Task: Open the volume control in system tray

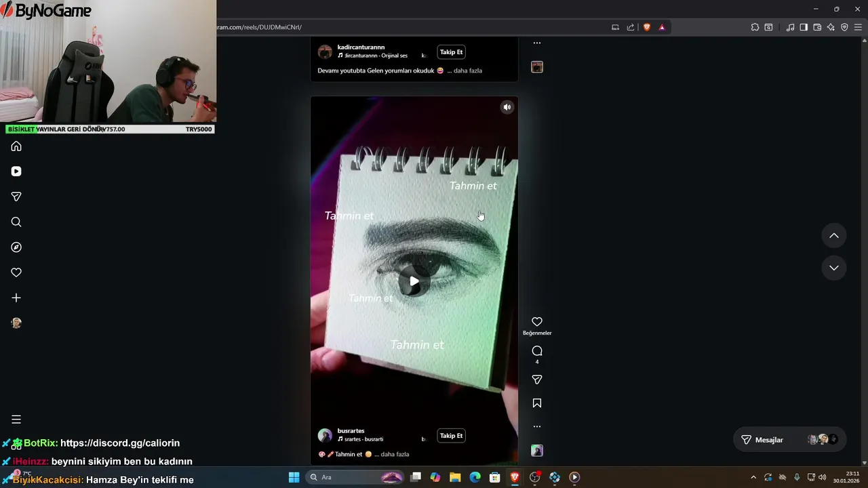Action: coord(822,477)
